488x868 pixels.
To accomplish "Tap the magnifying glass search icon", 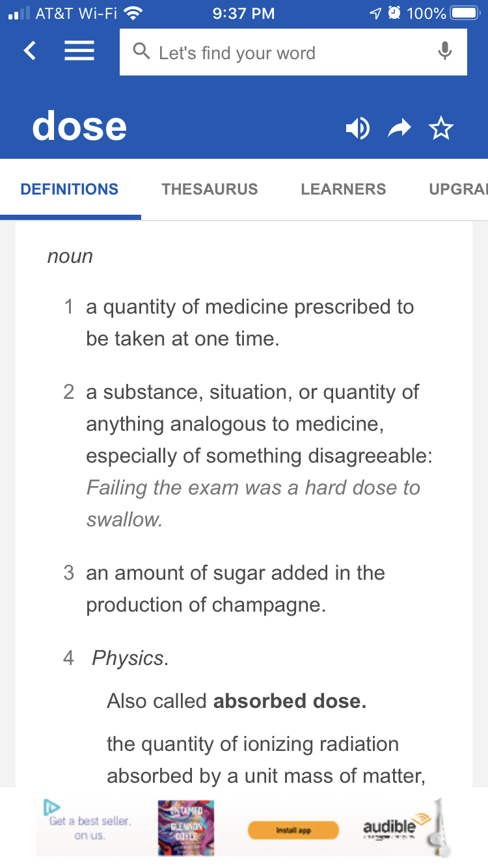I will (x=141, y=51).
